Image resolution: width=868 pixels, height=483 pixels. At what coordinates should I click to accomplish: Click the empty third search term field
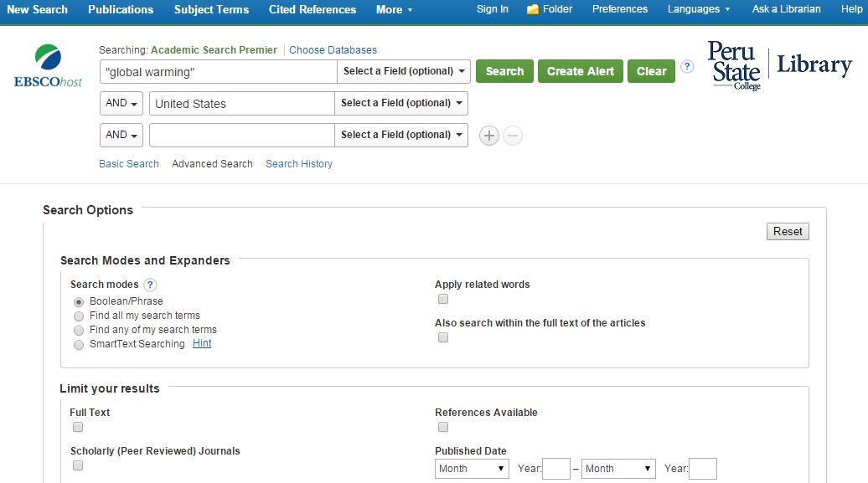[241, 135]
